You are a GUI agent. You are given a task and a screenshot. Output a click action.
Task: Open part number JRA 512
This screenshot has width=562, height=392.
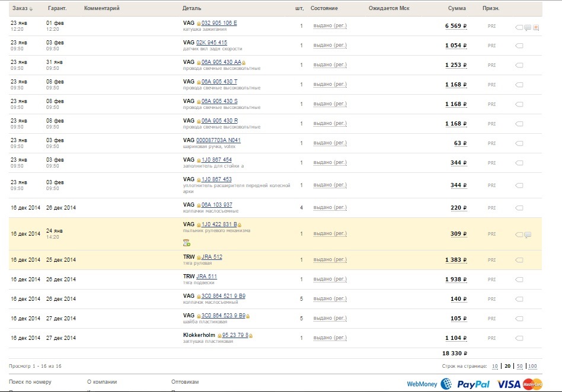coord(212,256)
